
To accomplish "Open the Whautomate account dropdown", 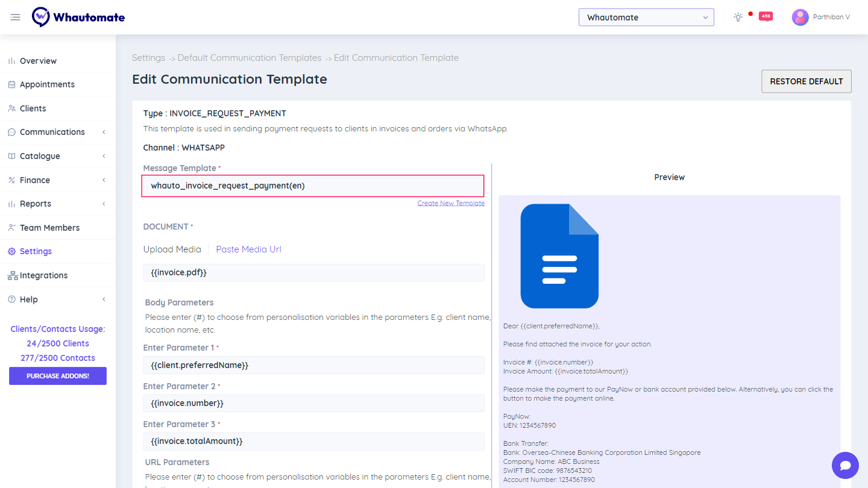I will tap(646, 17).
